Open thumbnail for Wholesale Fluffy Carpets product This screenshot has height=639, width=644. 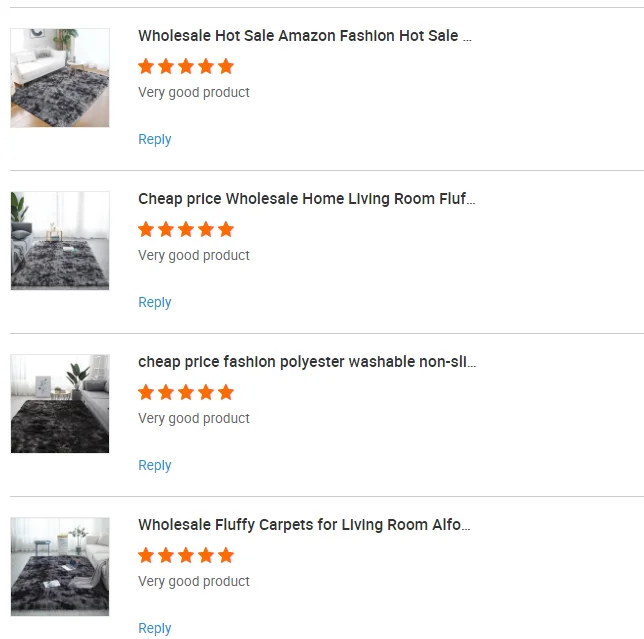point(60,567)
